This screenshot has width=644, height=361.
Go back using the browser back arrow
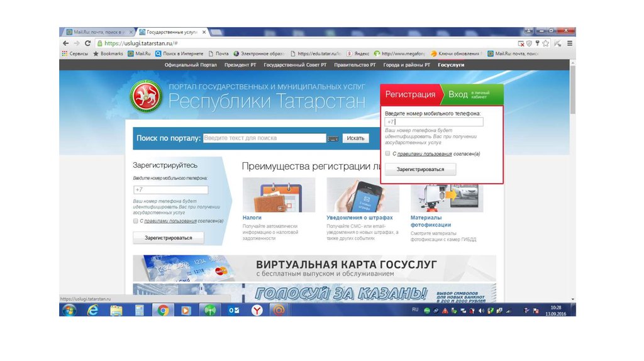66,43
